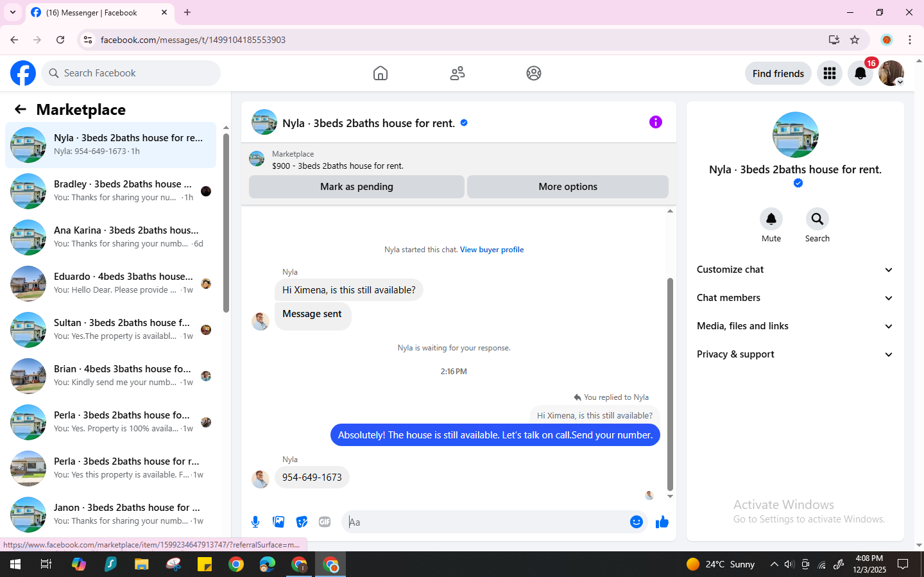Open the Facebook home logo
Image resolution: width=924 pixels, height=577 pixels.
(x=23, y=73)
